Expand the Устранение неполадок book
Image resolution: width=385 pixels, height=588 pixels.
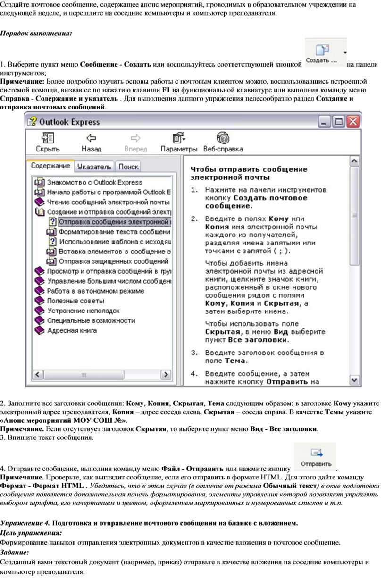point(40,311)
